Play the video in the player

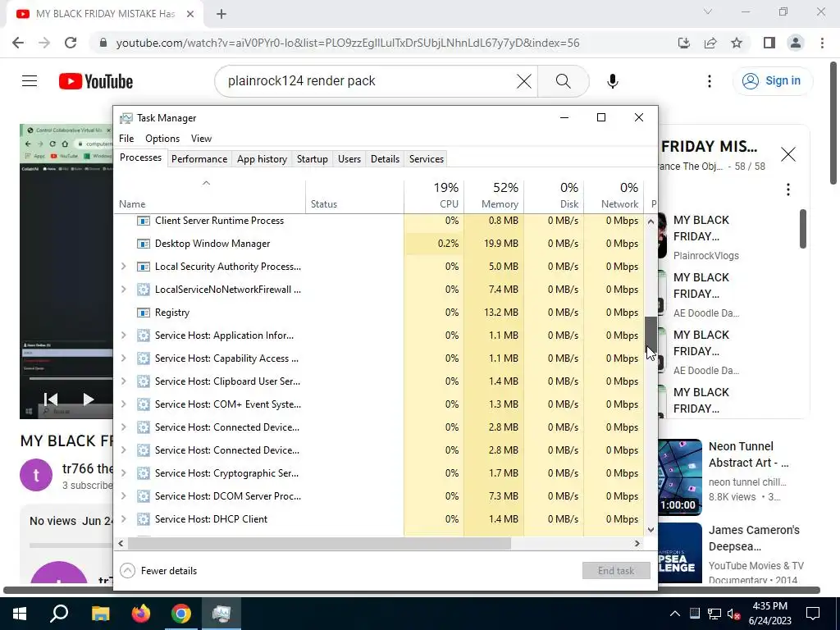[89, 399]
